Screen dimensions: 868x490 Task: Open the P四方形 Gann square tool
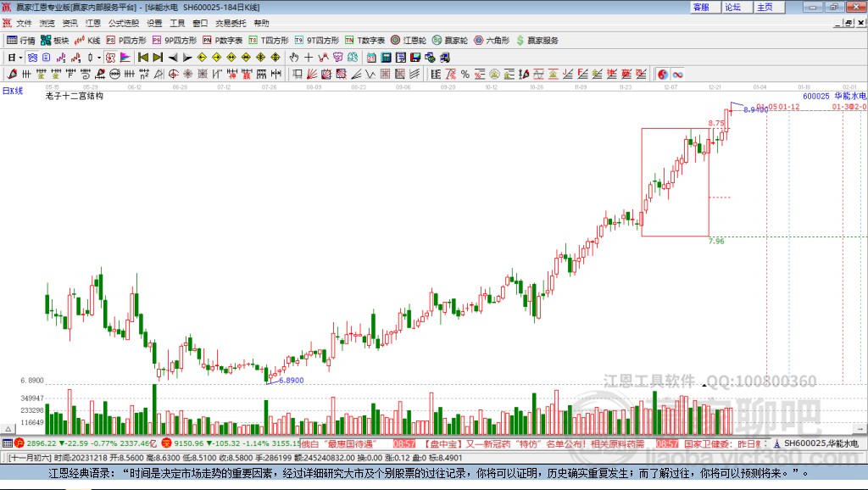coord(126,40)
